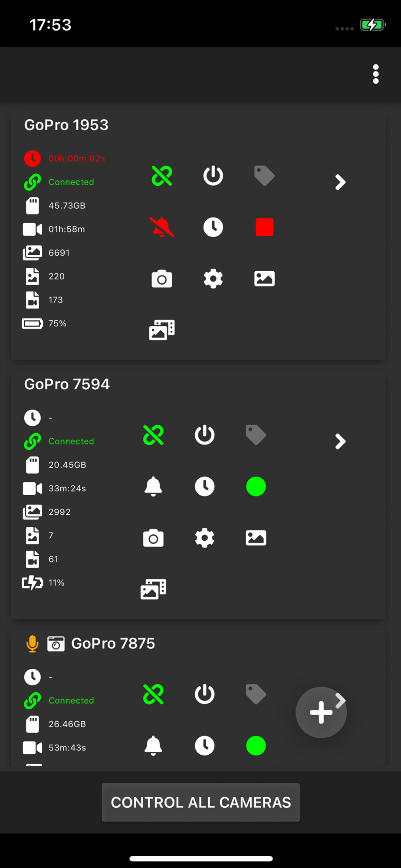
Task: Open settings gear for GoPro 7594
Action: point(204,538)
